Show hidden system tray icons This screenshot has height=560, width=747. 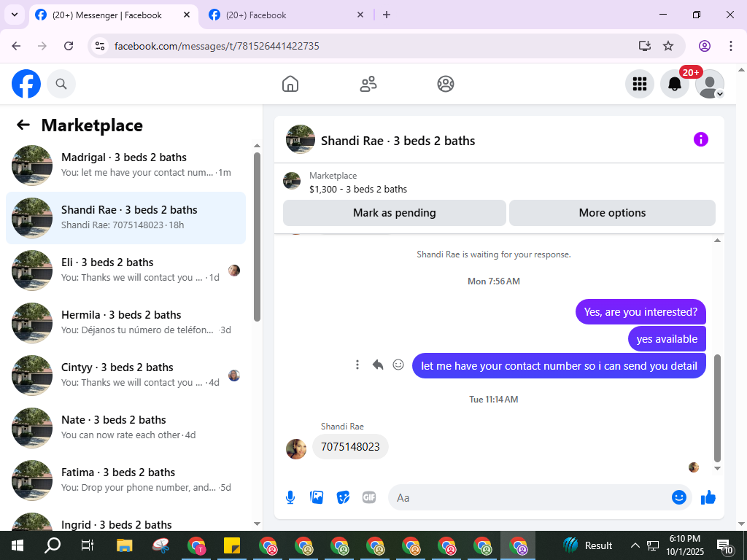point(635,545)
